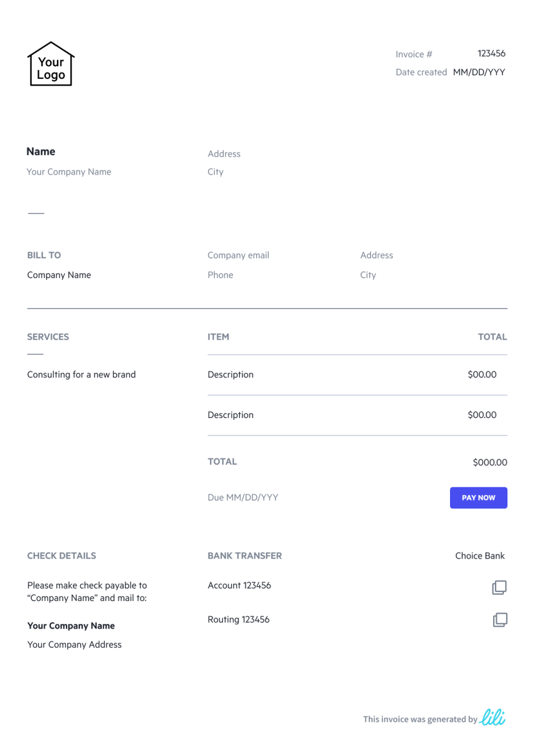Select the invoice number 123456

click(x=491, y=53)
